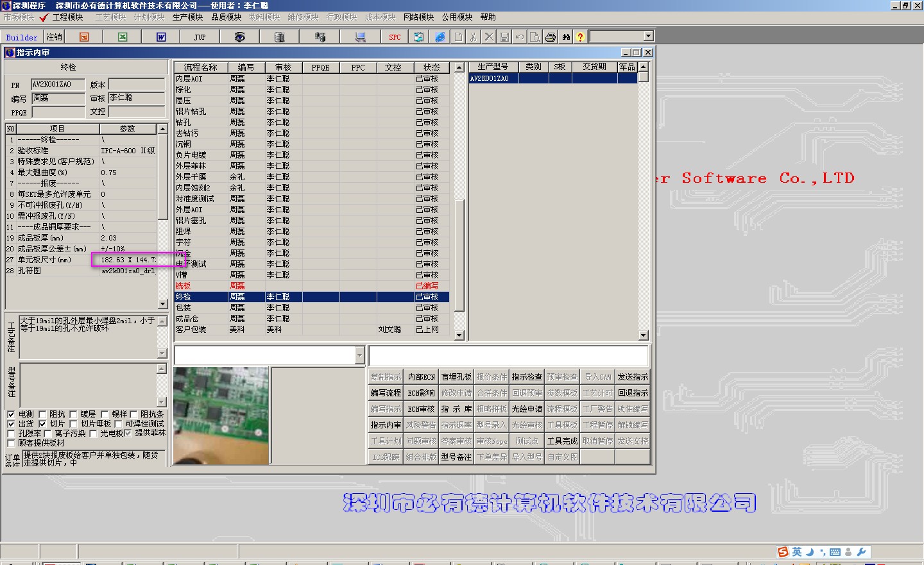Click the print preview icon
This screenshot has width=924, height=565.
[x=535, y=37]
